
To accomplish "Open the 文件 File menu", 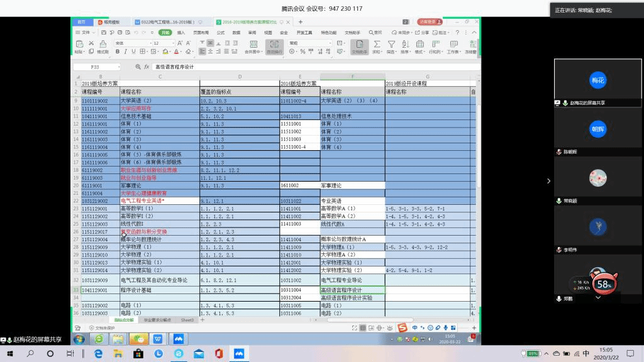I will point(85,33).
